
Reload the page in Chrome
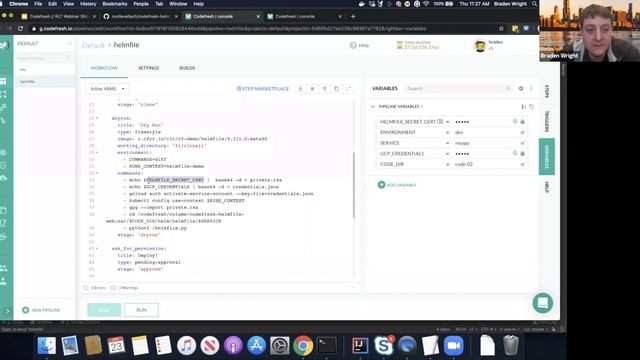[x=20, y=29]
